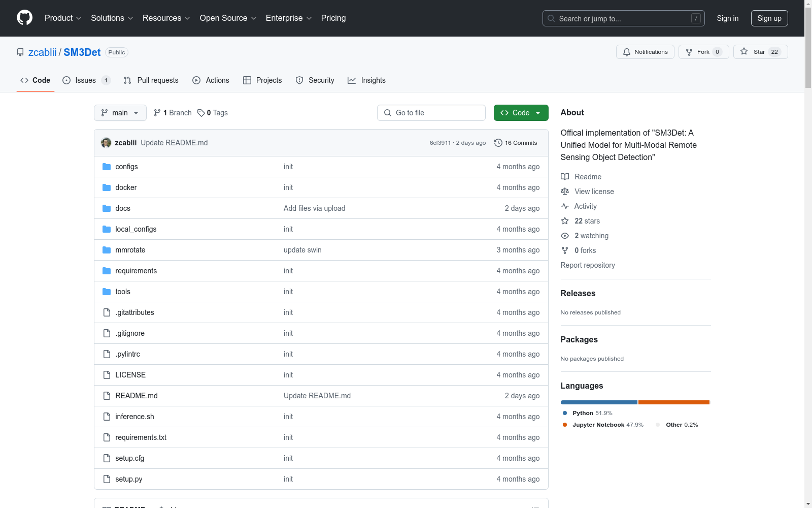
Task: Click the Python language color dot
Action: (565, 413)
